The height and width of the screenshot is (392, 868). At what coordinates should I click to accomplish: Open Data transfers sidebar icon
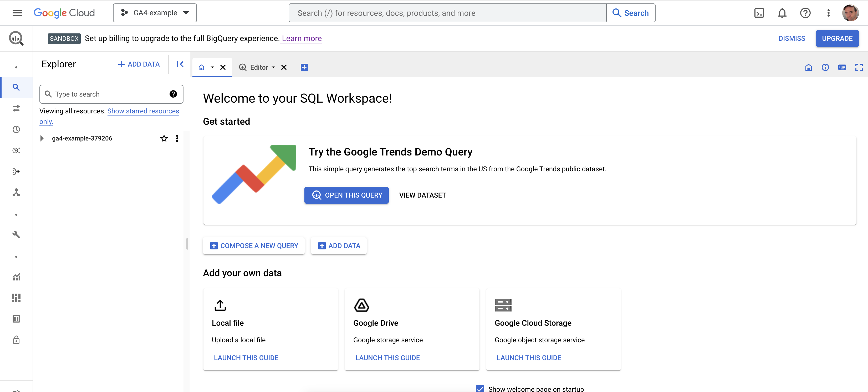pyautogui.click(x=16, y=108)
